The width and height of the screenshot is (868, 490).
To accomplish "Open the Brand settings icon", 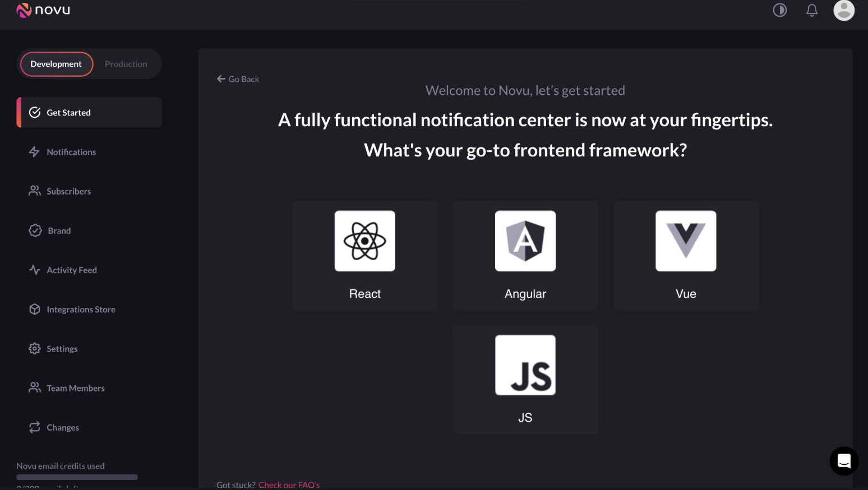I will pos(35,230).
